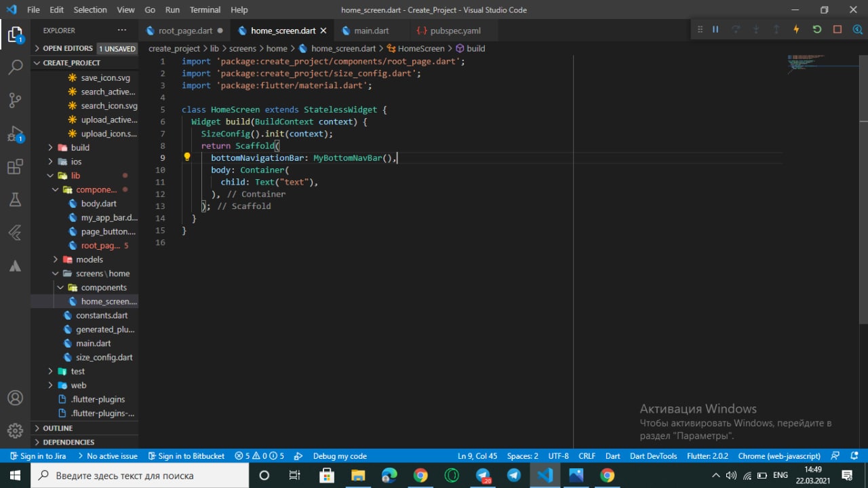Click the ENG language indicator
The image size is (868, 488).
tap(780, 475)
